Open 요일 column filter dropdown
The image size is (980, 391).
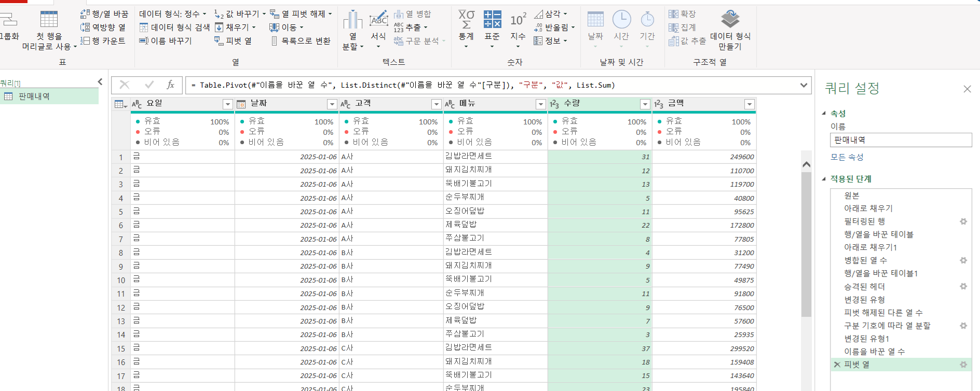click(227, 104)
